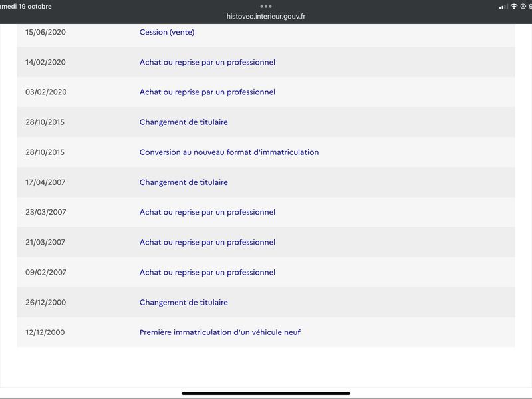Tap the Wi-Fi status icon

pyautogui.click(x=514, y=7)
